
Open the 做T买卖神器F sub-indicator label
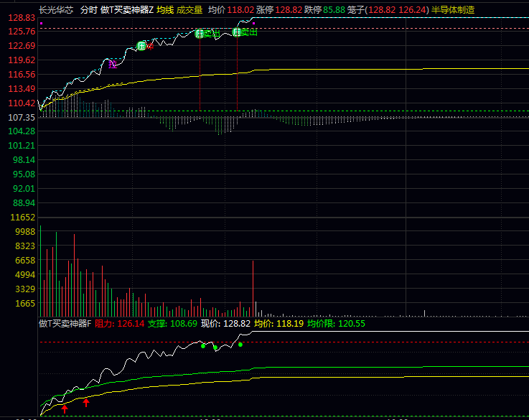click(x=65, y=324)
